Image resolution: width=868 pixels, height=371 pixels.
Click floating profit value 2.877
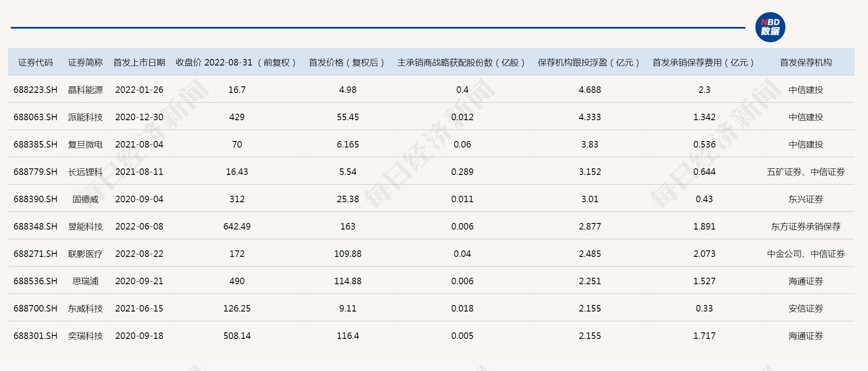click(590, 227)
